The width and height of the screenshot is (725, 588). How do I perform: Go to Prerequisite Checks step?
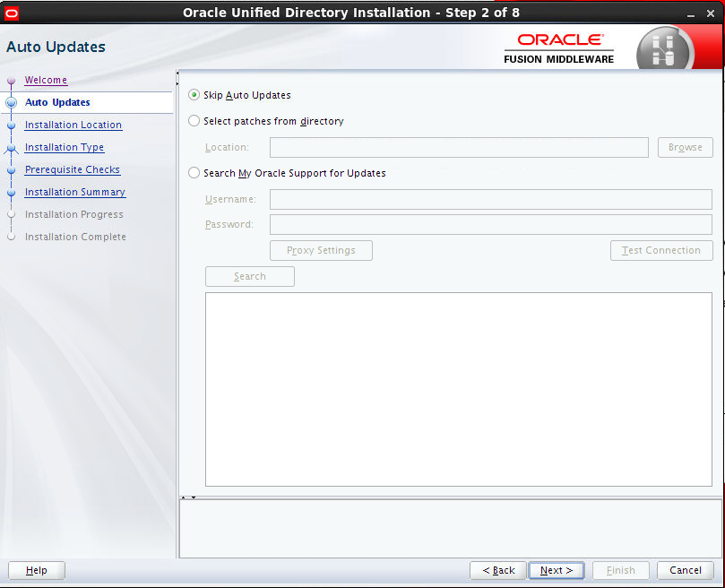tap(73, 169)
